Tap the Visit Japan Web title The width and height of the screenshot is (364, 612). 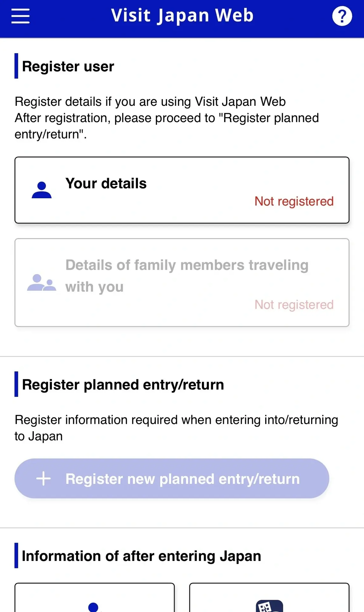coord(182,16)
